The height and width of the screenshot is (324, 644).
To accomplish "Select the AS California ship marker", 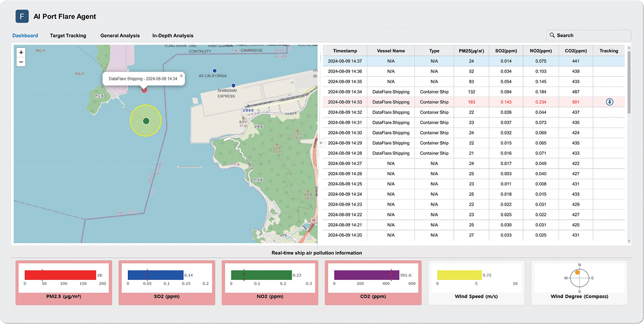I will pyautogui.click(x=215, y=70).
